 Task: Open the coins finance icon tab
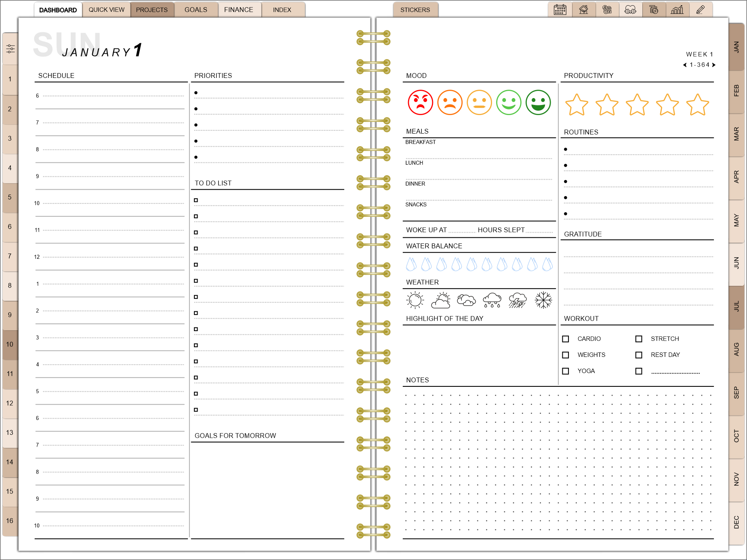point(654,10)
